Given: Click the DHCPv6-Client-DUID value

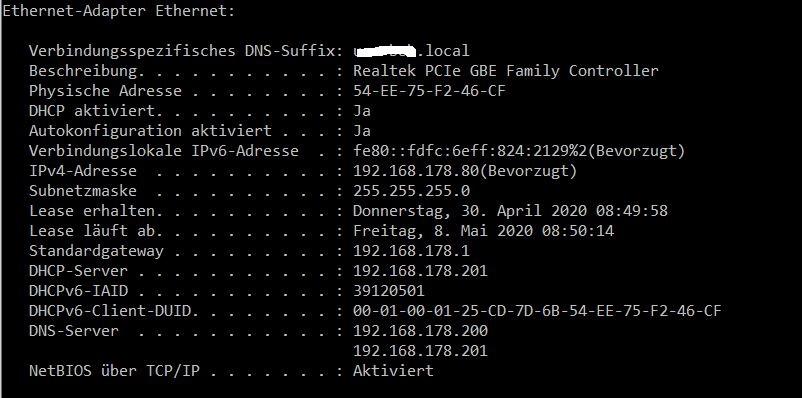Looking at the screenshot, I should click(537, 311).
